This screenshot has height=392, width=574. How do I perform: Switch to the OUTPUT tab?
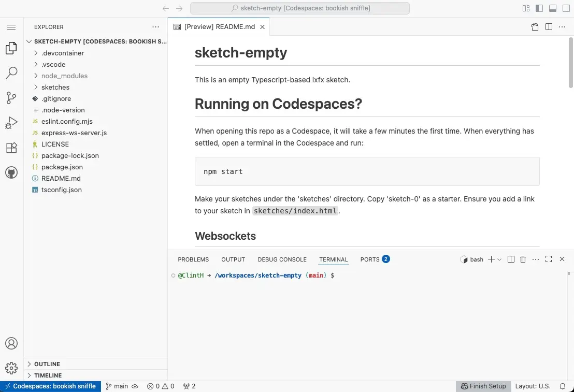(x=233, y=259)
